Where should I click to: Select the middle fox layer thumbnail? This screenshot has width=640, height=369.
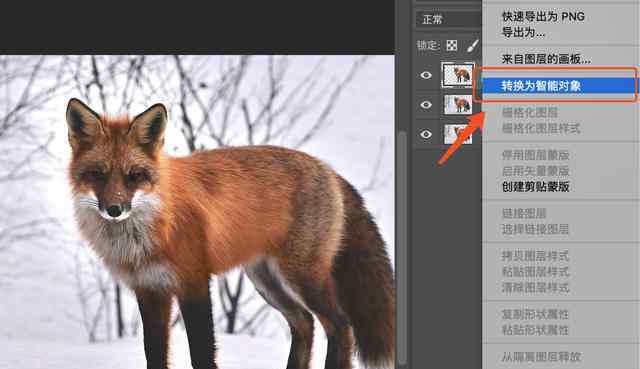coord(458,105)
